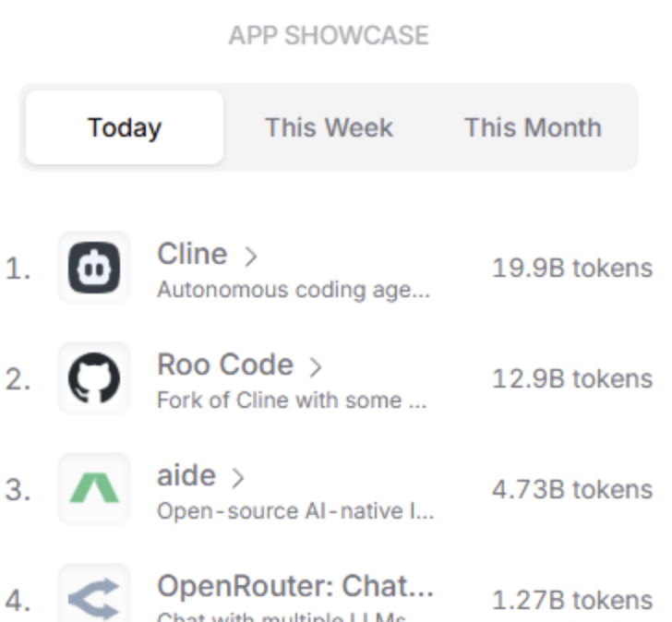Click the 19.9B tokens count
The height and width of the screenshot is (622, 672).
coord(571,269)
